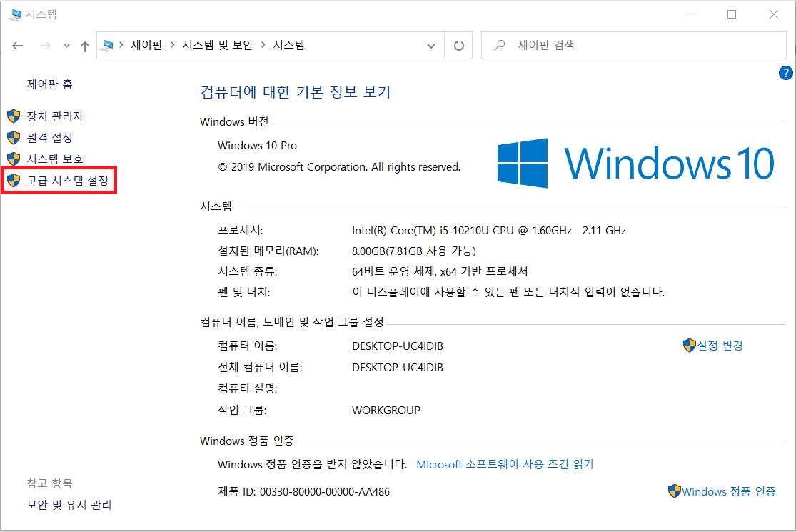This screenshot has height=532, width=796.
Task: Maximize the 시스템 window
Action: point(732,14)
